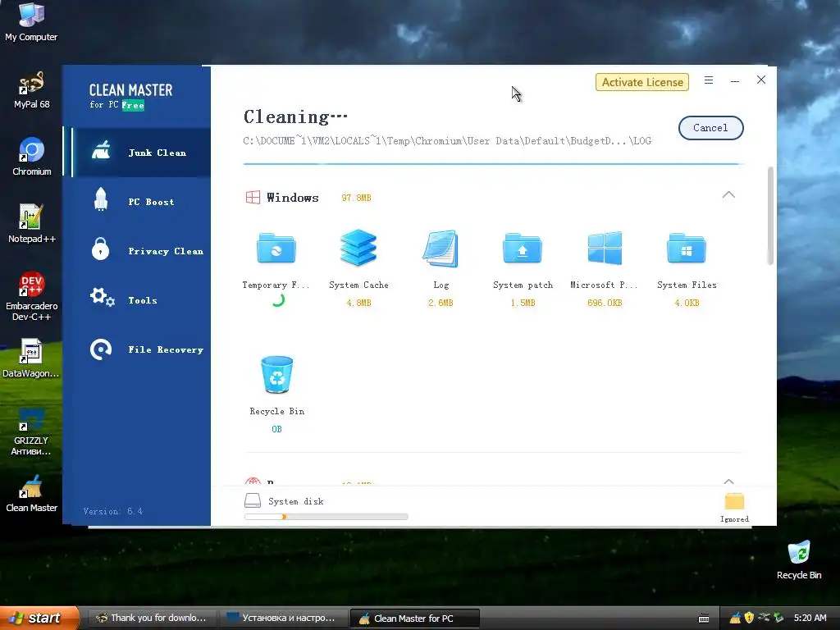Click the System disk usage bar
The image size is (840, 630).
click(326, 517)
